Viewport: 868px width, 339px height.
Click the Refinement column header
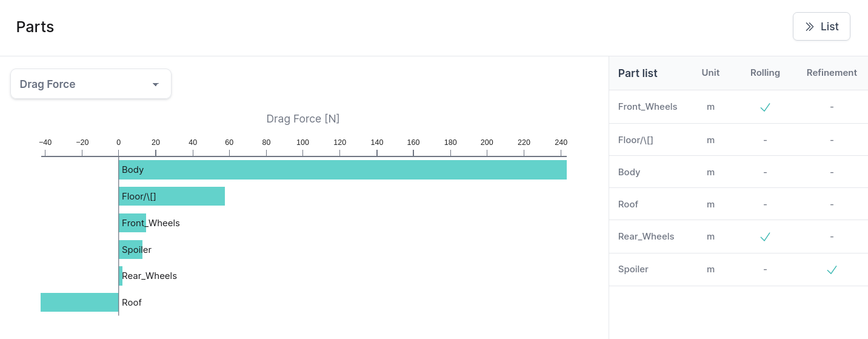(x=832, y=73)
